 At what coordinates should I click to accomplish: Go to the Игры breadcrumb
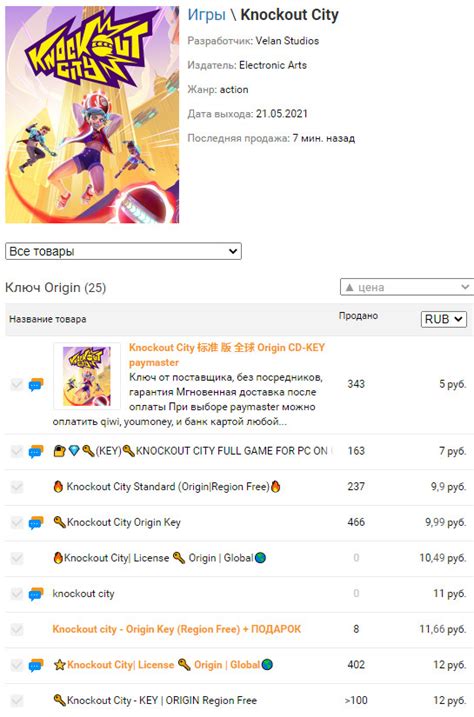pos(207,15)
